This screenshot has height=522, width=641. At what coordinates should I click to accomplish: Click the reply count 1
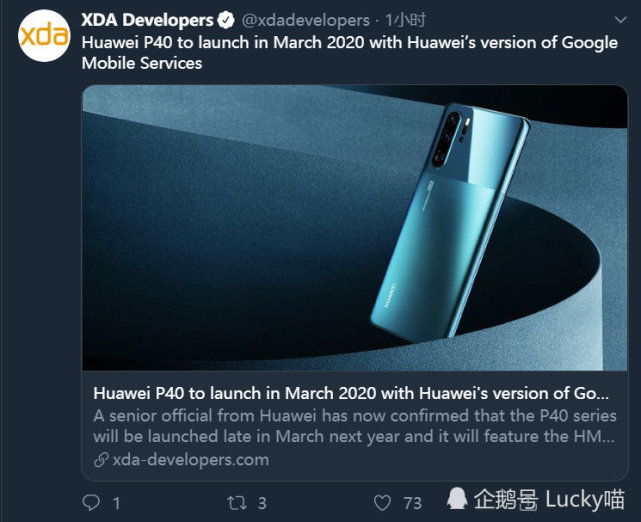pos(117,503)
